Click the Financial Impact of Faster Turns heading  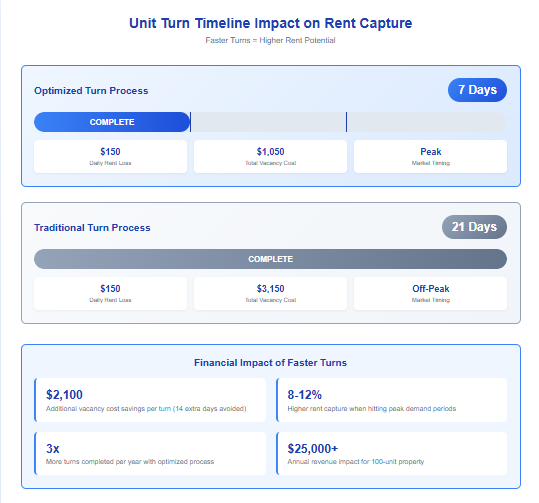pyautogui.click(x=270, y=363)
